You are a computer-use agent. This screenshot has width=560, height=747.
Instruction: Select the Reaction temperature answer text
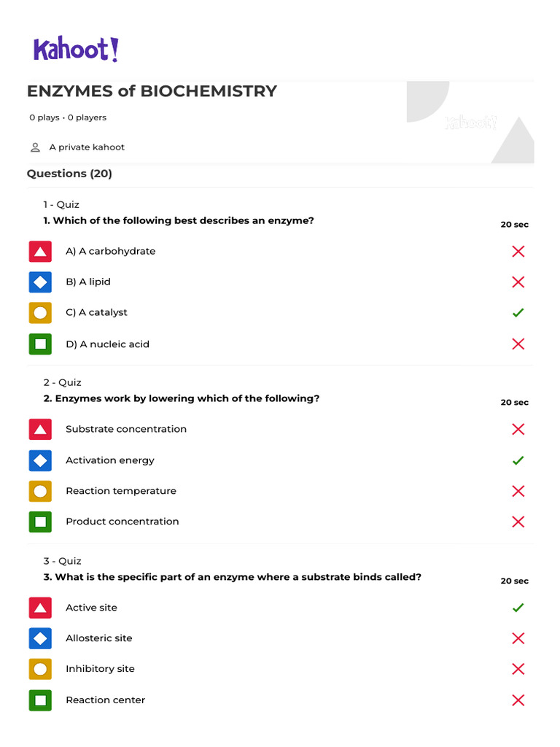121,491
